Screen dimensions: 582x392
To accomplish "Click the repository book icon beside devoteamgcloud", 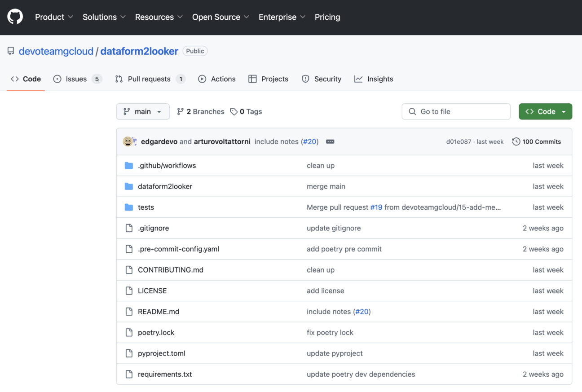I will 11,51.
